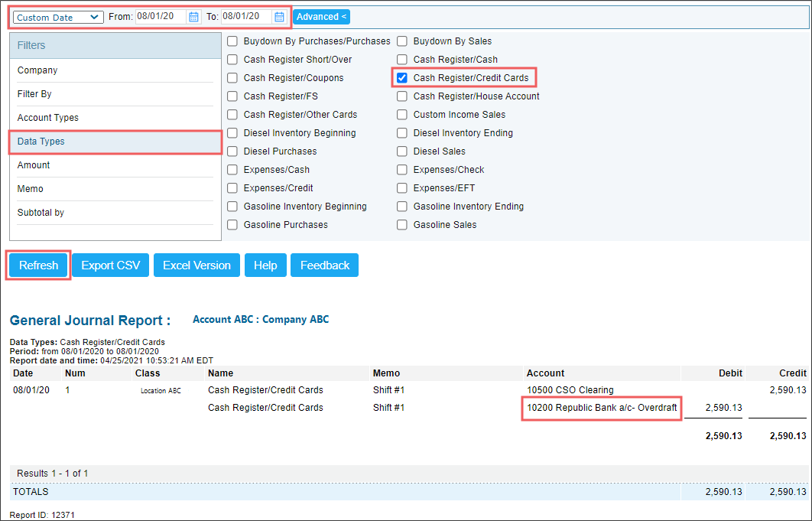Enable Expenses/Cash data type
The height and width of the screenshot is (521, 812).
[x=232, y=169]
